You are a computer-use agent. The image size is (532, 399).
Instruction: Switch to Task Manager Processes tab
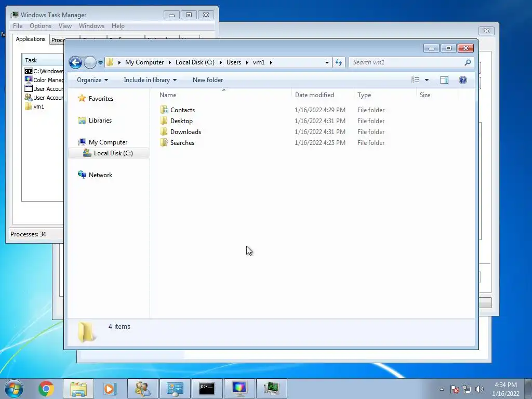tap(57, 40)
